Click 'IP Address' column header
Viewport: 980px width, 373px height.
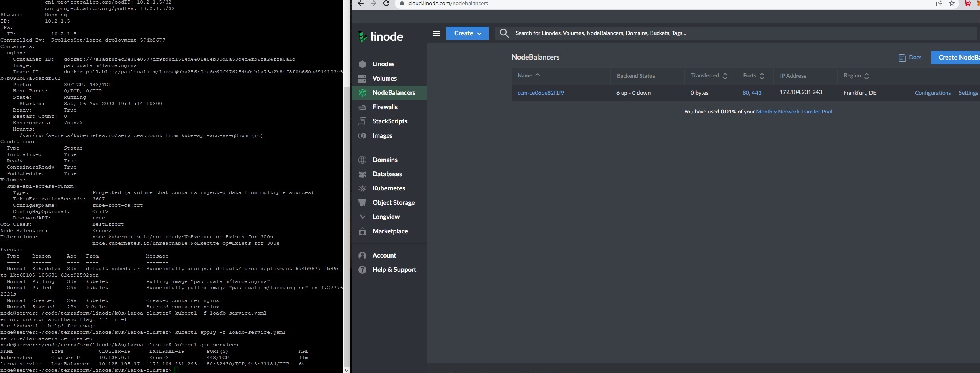(793, 76)
